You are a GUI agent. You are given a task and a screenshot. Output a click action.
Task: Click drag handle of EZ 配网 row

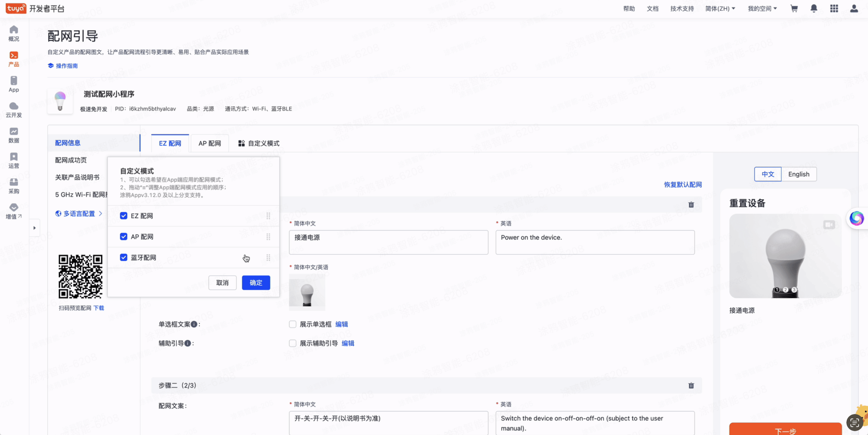[x=268, y=216]
